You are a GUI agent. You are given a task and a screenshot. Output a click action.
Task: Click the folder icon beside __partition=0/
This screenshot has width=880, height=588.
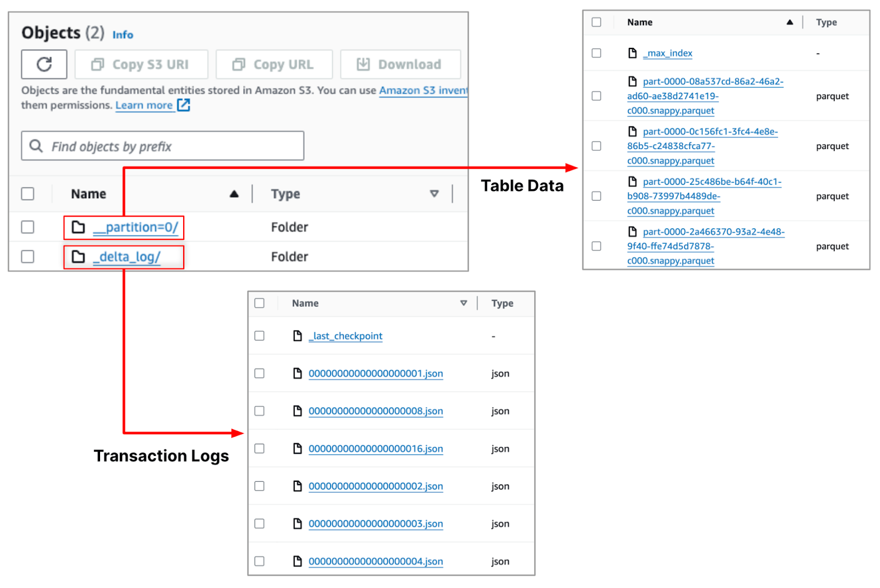click(x=79, y=227)
